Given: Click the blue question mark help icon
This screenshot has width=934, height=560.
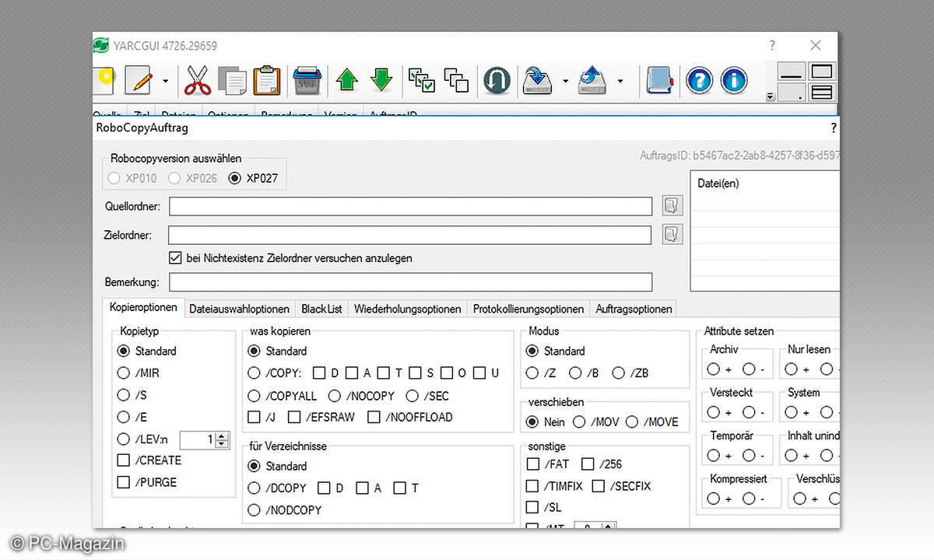Looking at the screenshot, I should pyautogui.click(x=699, y=80).
